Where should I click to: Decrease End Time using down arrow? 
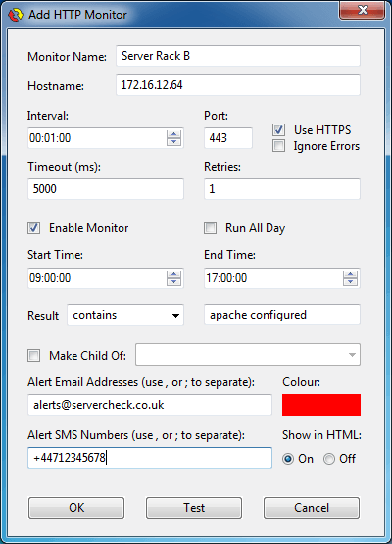[x=350, y=281]
